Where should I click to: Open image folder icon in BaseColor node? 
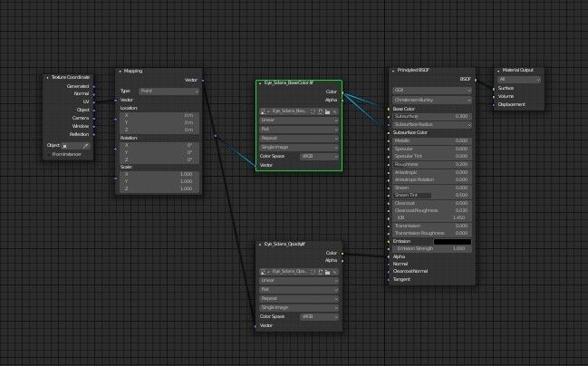click(x=327, y=111)
